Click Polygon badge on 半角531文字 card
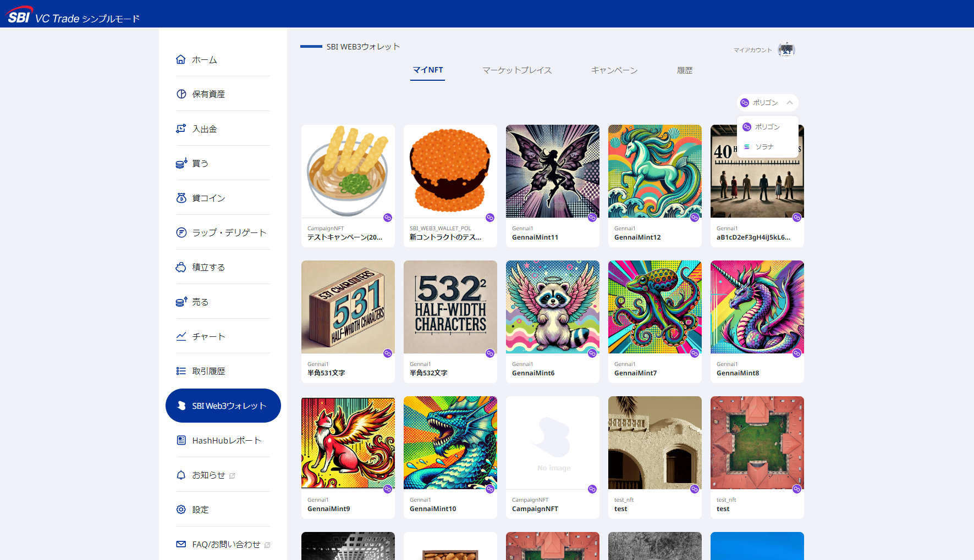The width and height of the screenshot is (974, 560). (388, 353)
